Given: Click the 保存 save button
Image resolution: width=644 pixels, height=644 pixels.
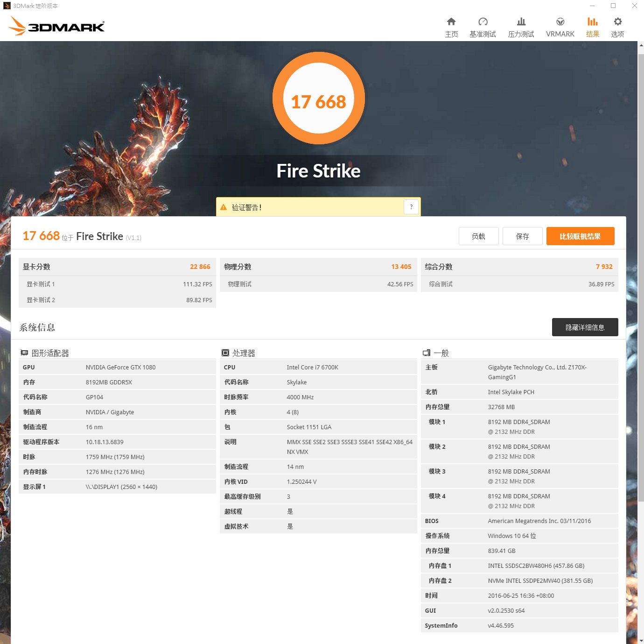Looking at the screenshot, I should coord(523,236).
